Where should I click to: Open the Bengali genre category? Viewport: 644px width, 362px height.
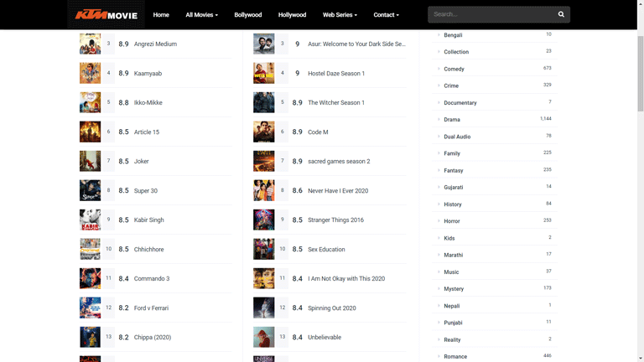(453, 35)
